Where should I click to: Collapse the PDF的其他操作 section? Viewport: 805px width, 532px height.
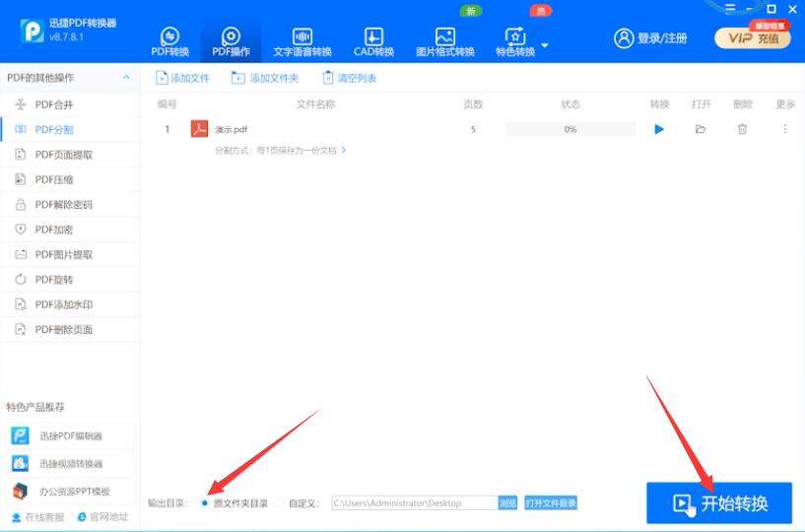[x=126, y=78]
